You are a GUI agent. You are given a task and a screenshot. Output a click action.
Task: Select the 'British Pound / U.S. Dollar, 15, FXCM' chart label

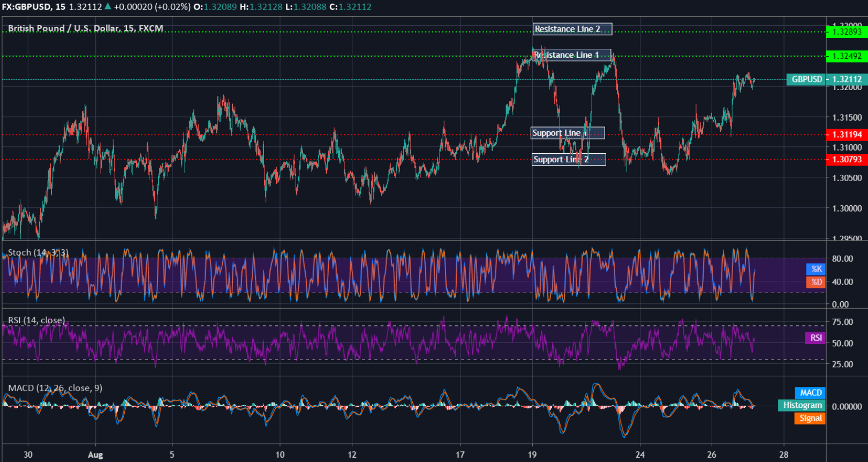(x=86, y=28)
